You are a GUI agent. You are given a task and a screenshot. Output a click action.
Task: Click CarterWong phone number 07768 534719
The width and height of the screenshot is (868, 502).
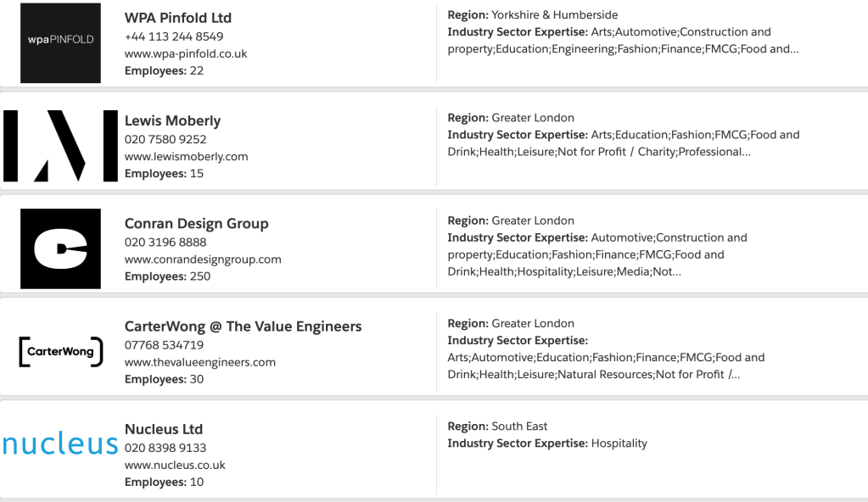164,345
